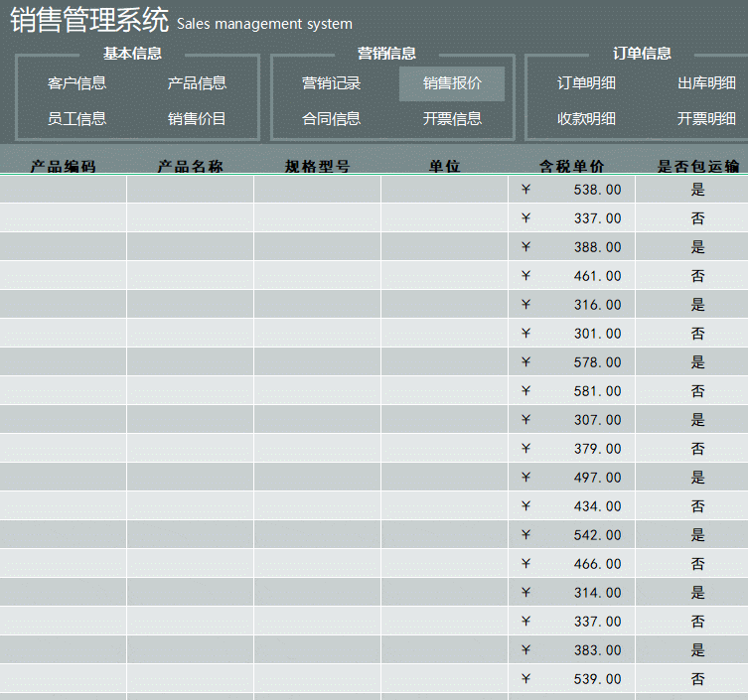
Task: Select the price cell 542.00
Action: tap(571, 534)
